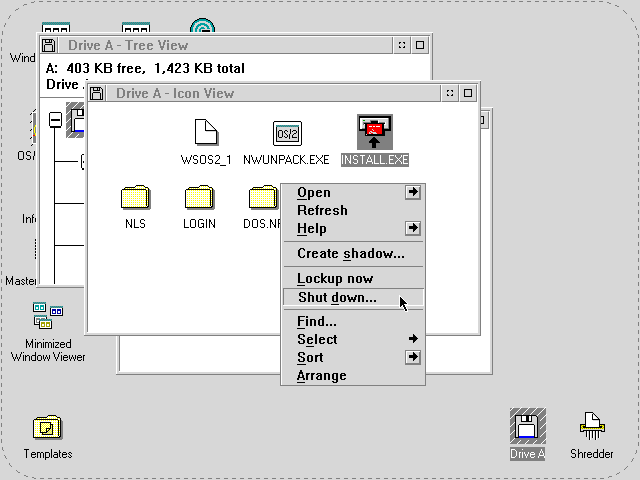This screenshot has width=640, height=480.
Task: Choose Lockup now menu entry
Action: click(353, 279)
